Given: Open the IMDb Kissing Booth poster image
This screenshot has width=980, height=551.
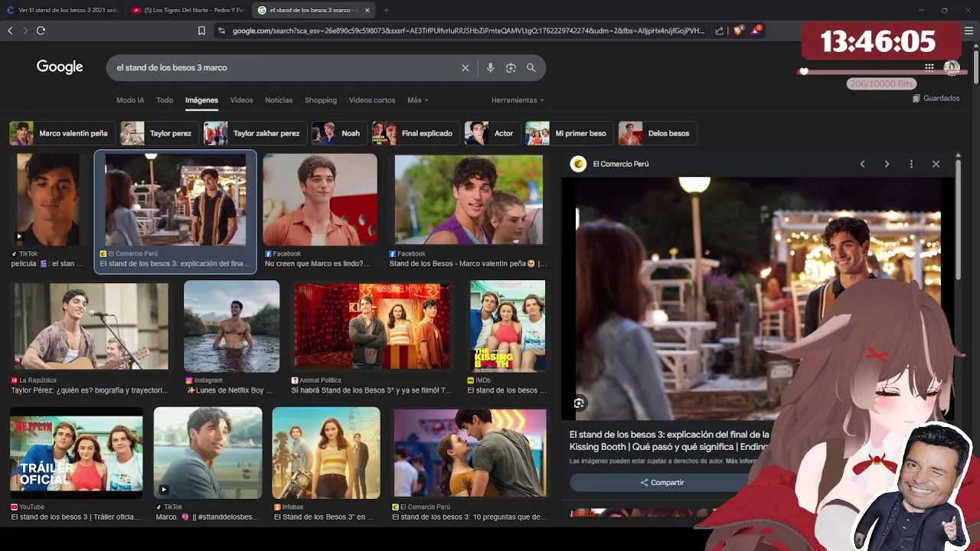Looking at the screenshot, I should 508,326.
